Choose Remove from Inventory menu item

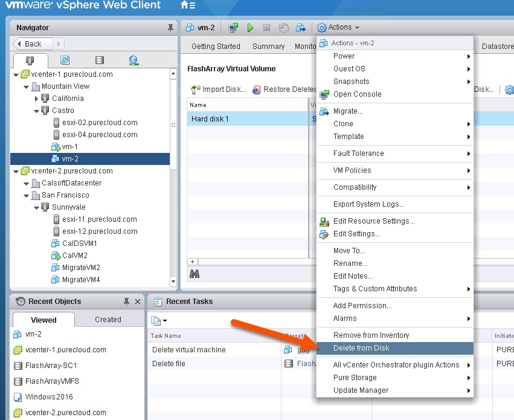[396, 335]
